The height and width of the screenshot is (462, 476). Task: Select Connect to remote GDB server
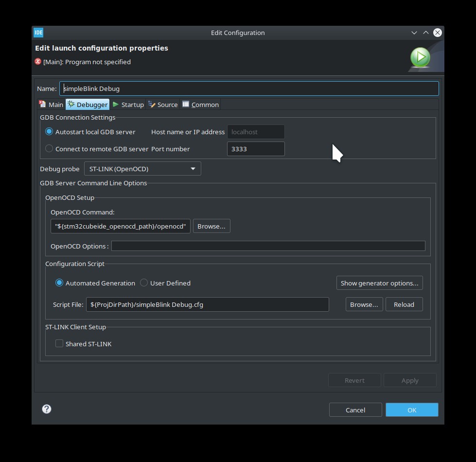[49, 149]
